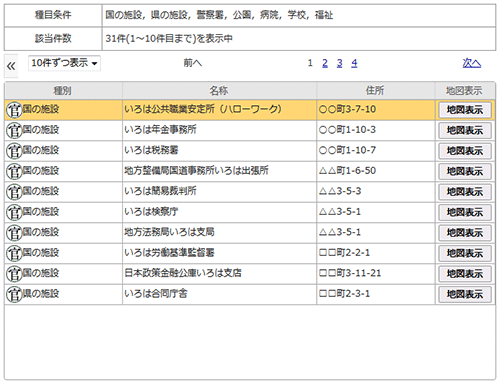Show map for いろは簡易裁判所
Image resolution: width=500 pixels, height=384 pixels.
[465, 192]
